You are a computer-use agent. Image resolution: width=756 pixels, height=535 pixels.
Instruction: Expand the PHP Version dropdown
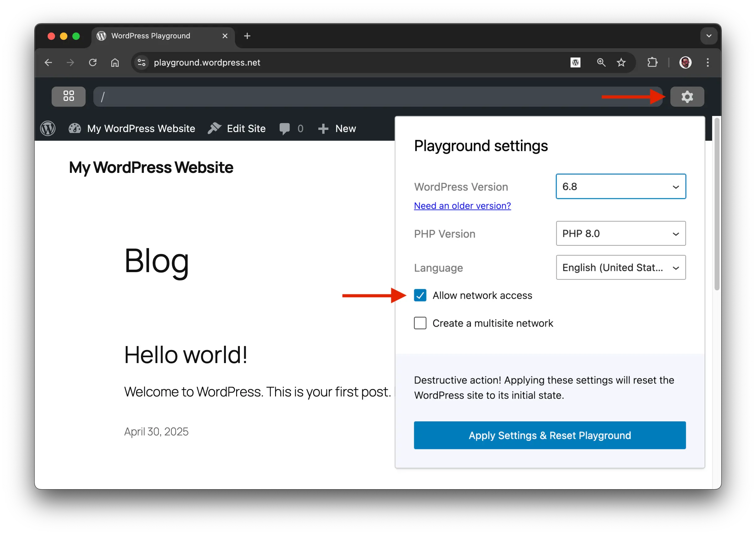(621, 233)
